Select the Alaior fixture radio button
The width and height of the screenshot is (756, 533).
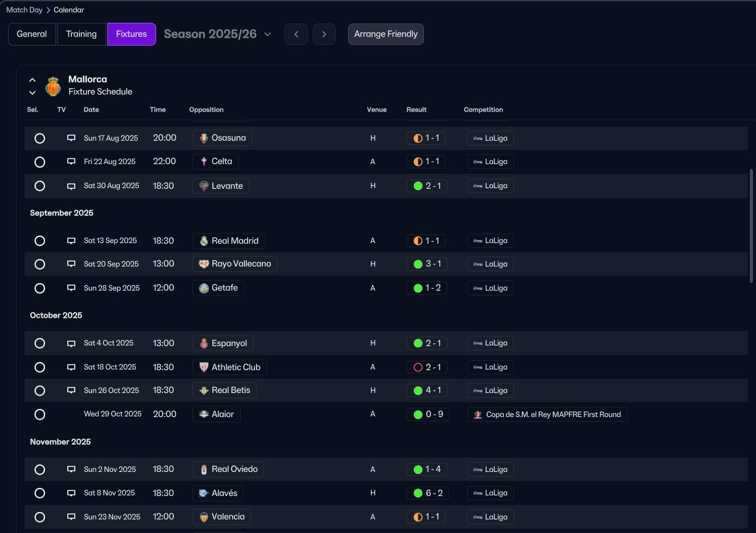click(39, 415)
